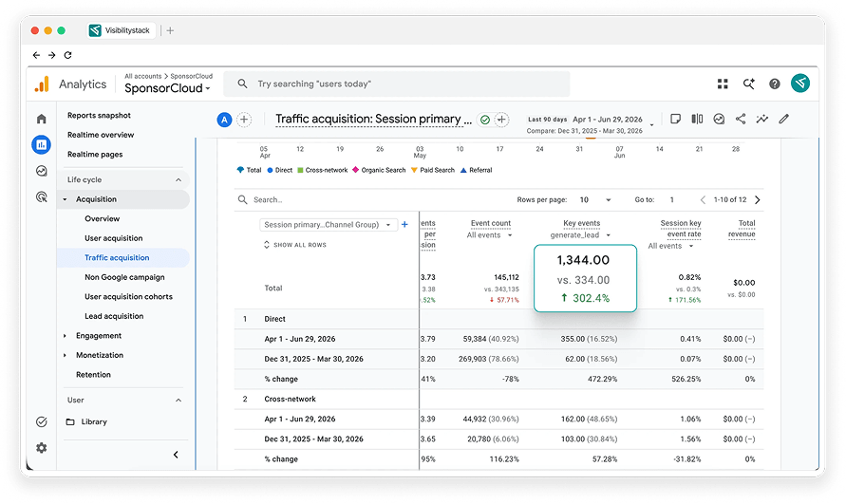Open the Home icon in left rail
Screen dimensions: 846x504
click(x=42, y=119)
